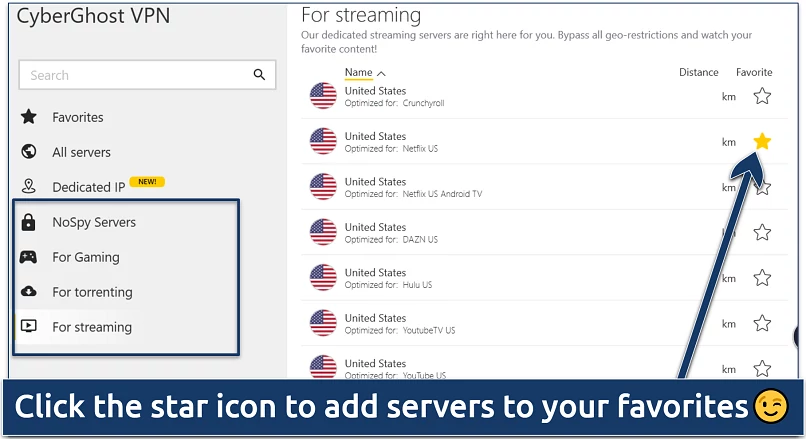Click the NoSpy Servers padlock icon
Viewport: 806px width, 439px height.
[29, 222]
